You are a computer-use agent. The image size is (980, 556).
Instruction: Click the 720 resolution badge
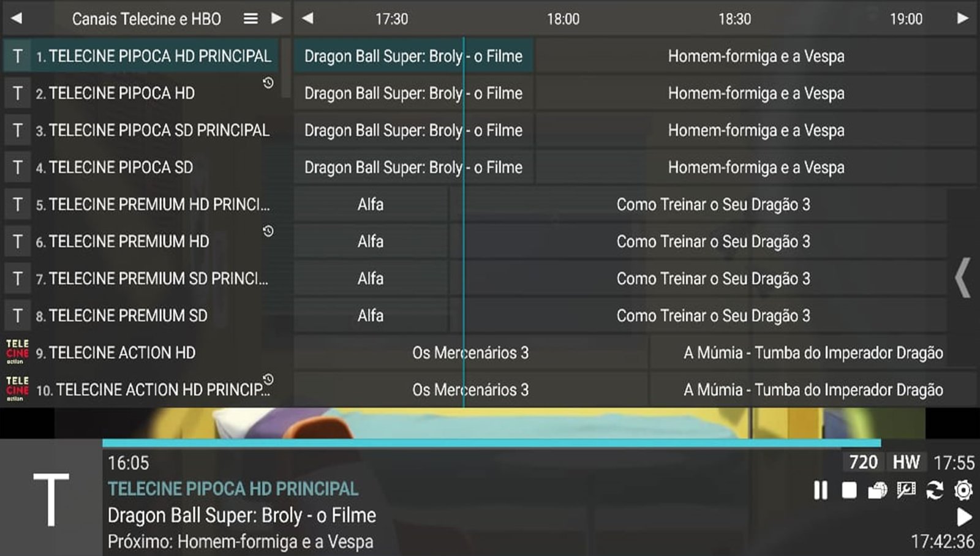point(864,462)
